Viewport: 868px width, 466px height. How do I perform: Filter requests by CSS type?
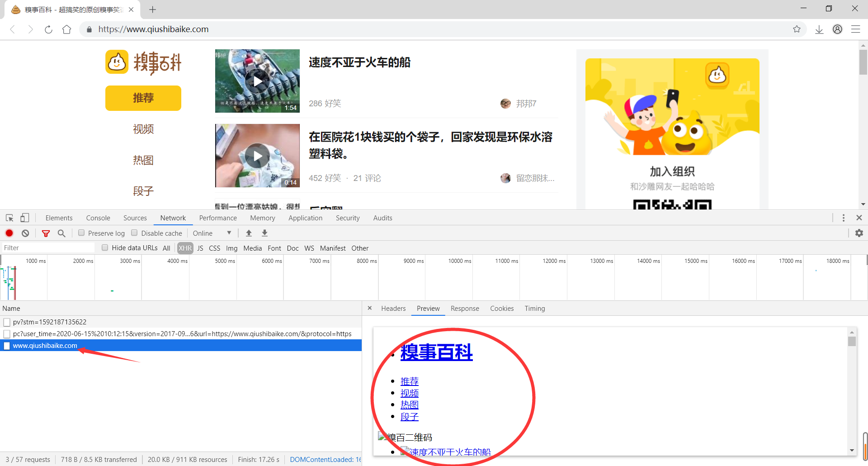[x=215, y=248]
